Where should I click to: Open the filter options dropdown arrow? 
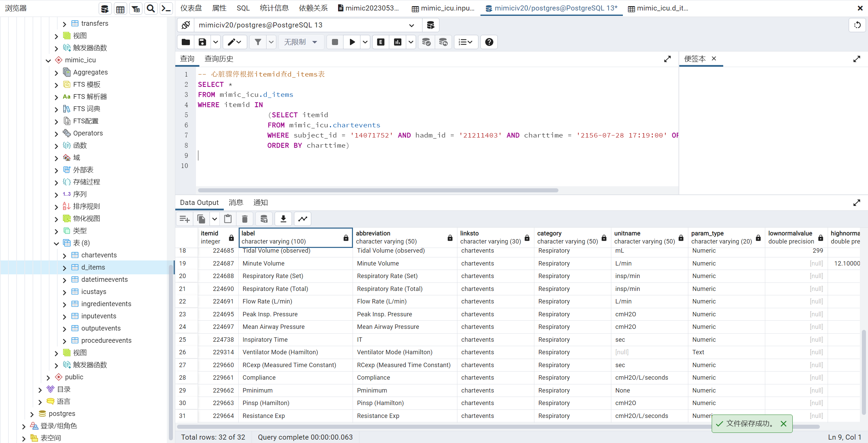coord(271,42)
